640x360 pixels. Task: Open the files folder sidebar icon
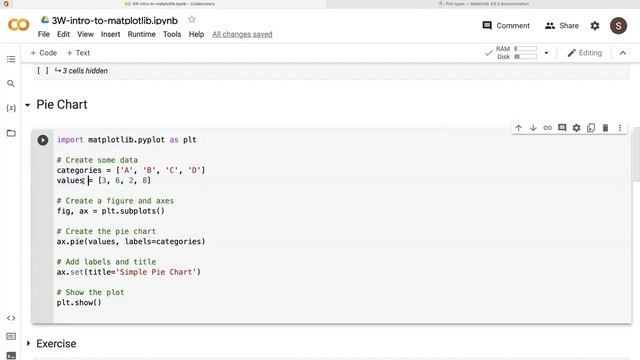point(11,133)
